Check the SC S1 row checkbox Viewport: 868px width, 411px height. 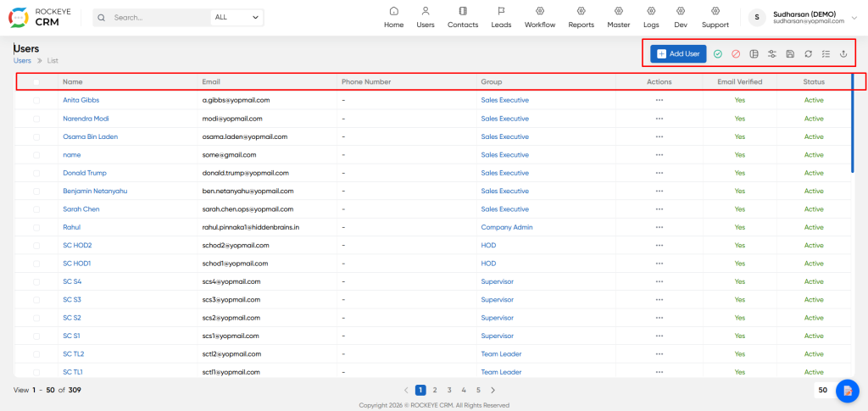[36, 336]
